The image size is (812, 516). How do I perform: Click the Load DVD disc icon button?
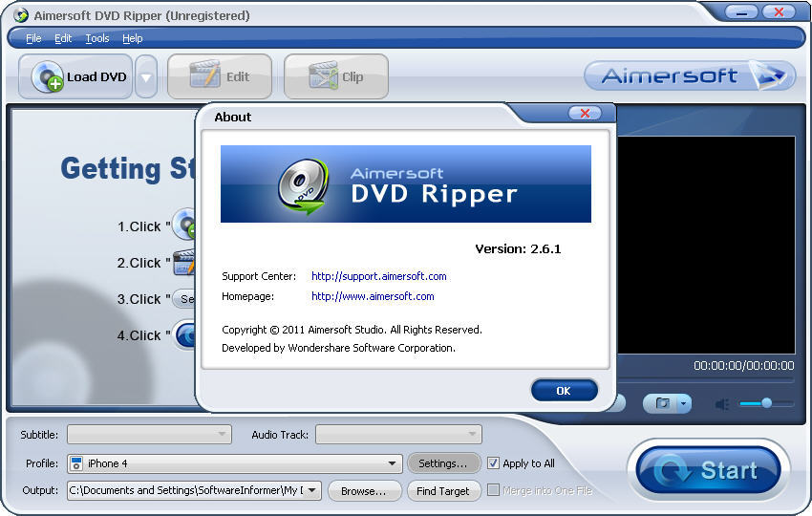coord(75,76)
